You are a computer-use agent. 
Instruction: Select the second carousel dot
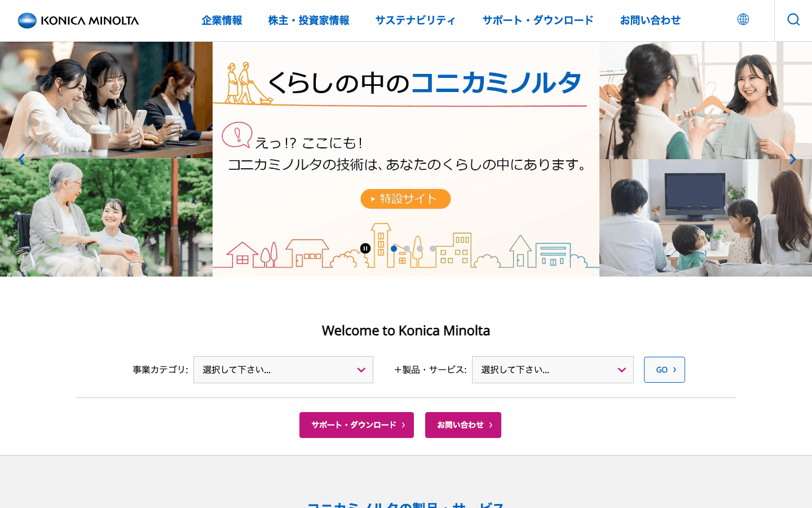[x=407, y=248]
